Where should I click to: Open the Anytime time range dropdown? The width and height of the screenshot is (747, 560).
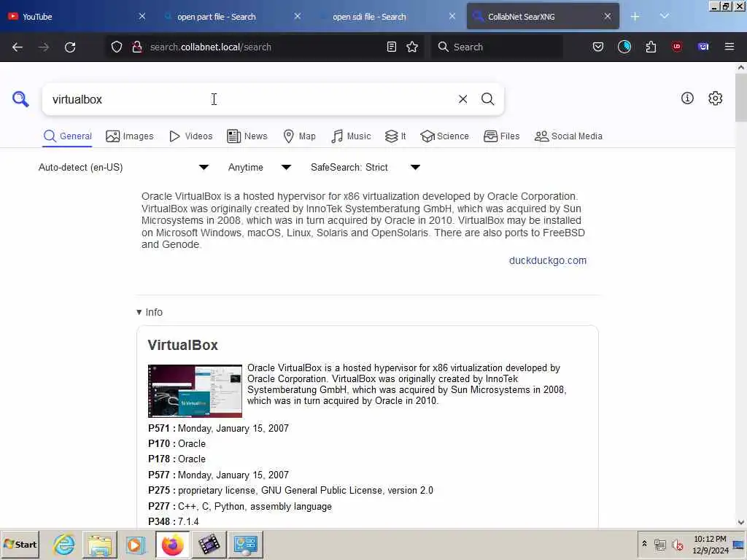point(259,167)
